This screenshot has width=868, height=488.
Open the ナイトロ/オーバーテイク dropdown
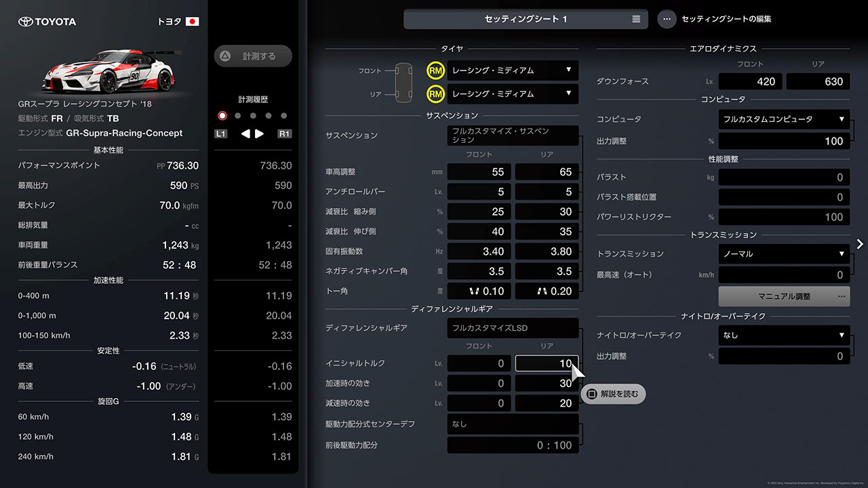coord(783,335)
